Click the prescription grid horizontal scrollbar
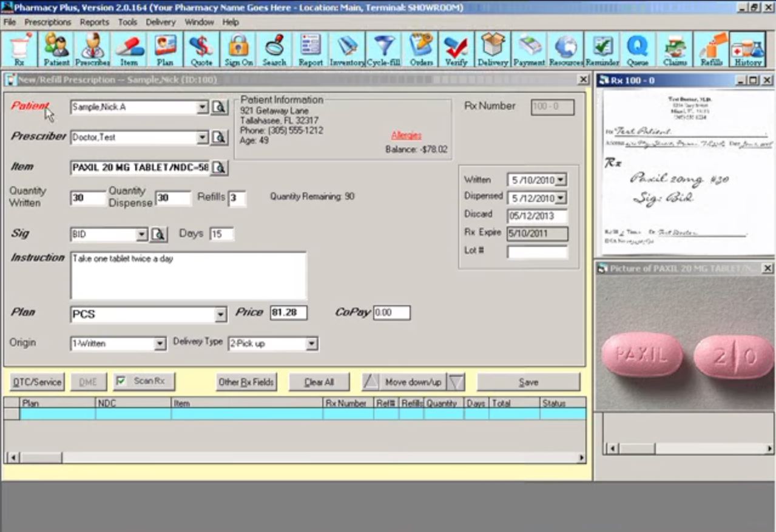 [x=295, y=457]
